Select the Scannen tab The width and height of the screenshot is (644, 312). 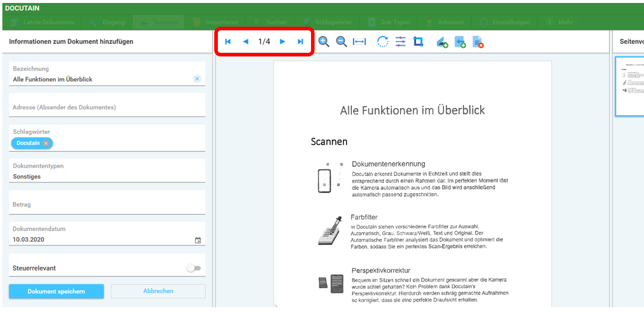(158, 22)
